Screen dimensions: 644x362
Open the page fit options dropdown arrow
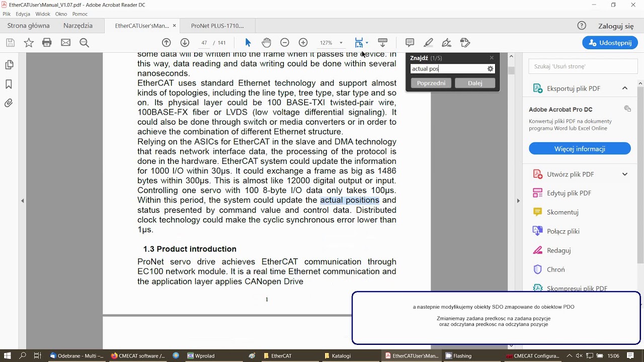click(x=367, y=43)
